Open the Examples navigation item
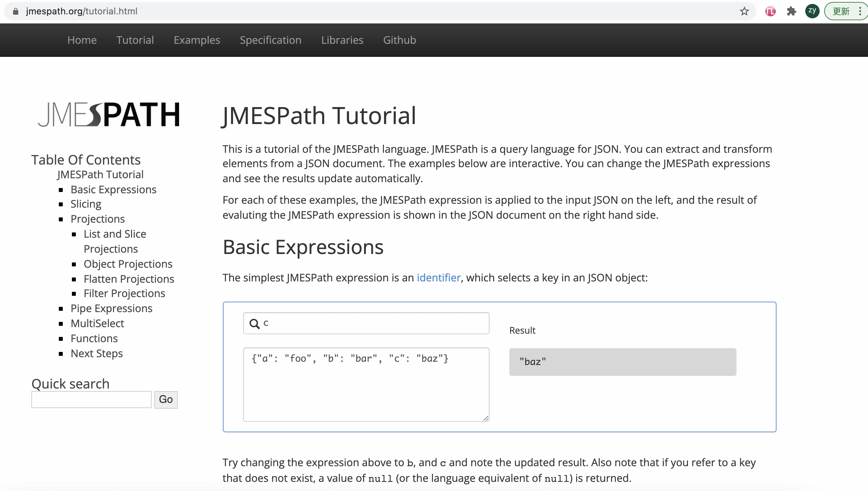This screenshot has width=868, height=491. [197, 40]
